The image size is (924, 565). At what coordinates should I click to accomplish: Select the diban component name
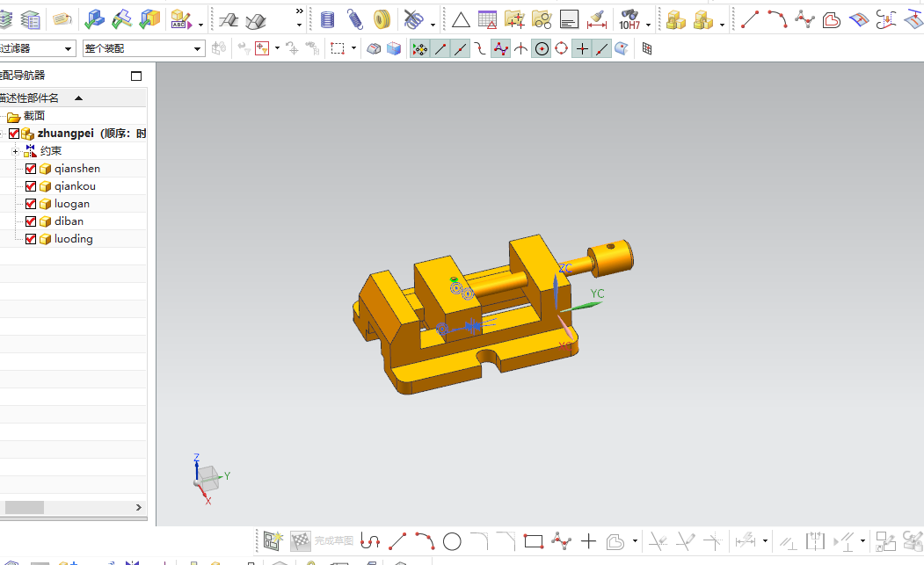tap(69, 221)
